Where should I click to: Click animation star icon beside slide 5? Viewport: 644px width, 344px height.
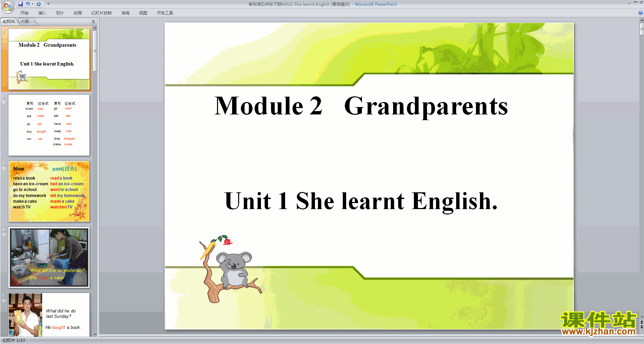click(4, 300)
